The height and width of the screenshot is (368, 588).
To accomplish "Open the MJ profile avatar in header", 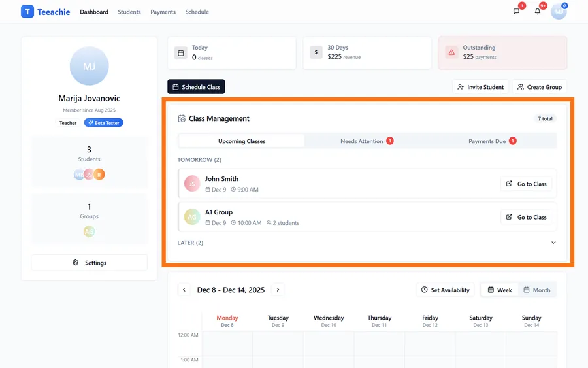I will coord(559,12).
